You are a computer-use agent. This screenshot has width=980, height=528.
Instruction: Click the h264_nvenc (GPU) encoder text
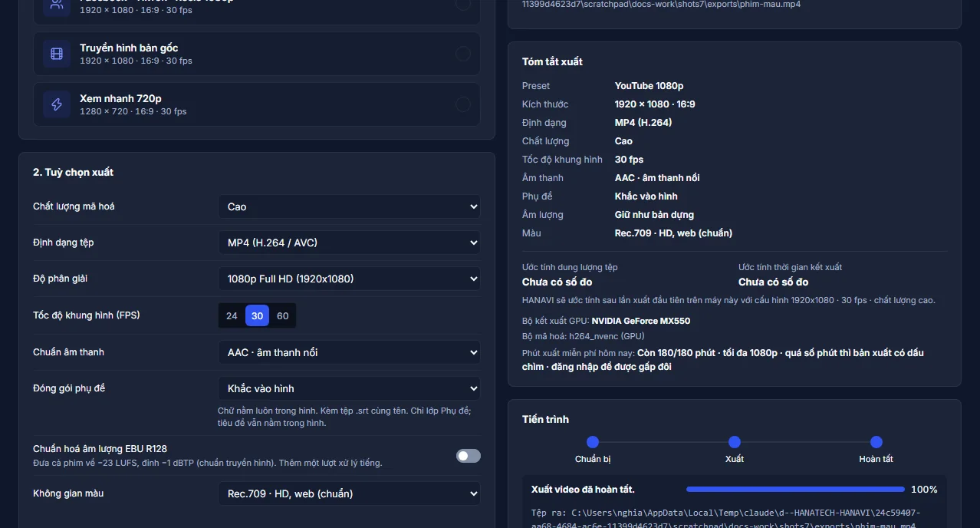tap(607, 336)
